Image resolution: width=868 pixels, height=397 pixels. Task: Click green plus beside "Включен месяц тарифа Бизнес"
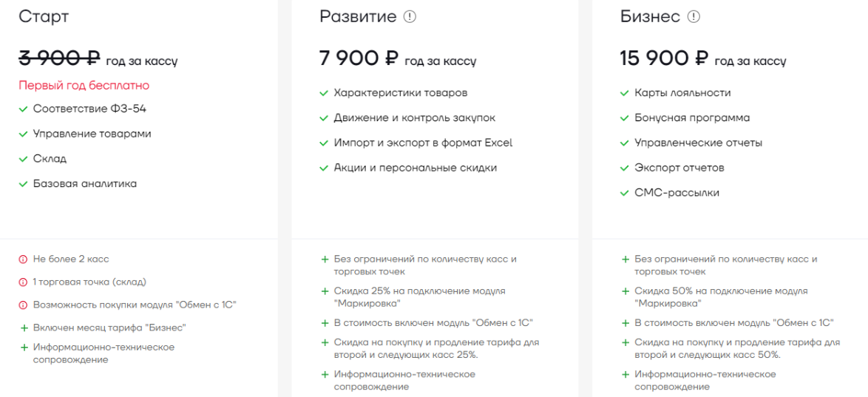click(23, 328)
